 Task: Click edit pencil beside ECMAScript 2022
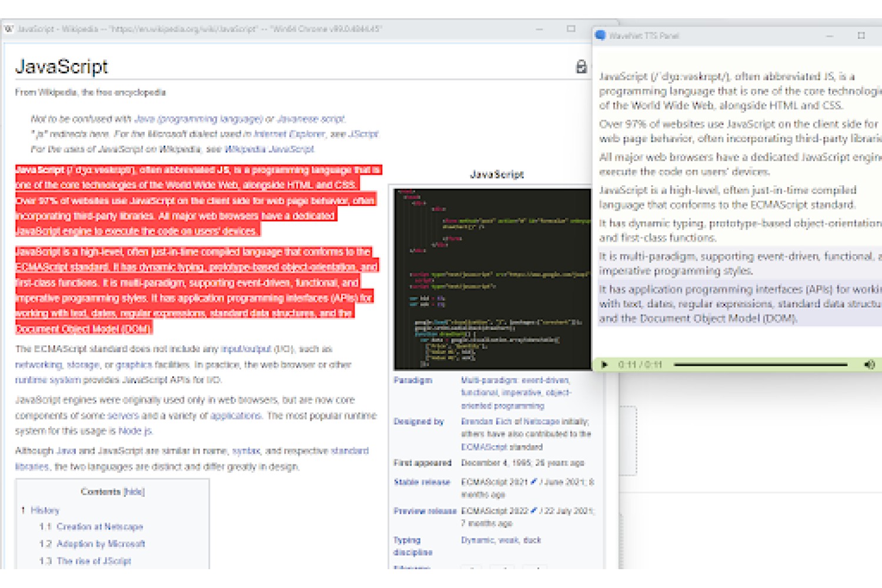(534, 510)
